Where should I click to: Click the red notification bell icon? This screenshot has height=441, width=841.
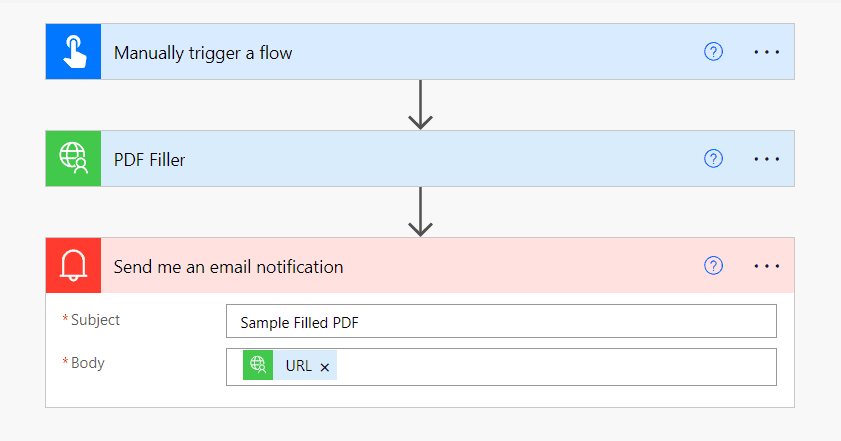coord(73,266)
